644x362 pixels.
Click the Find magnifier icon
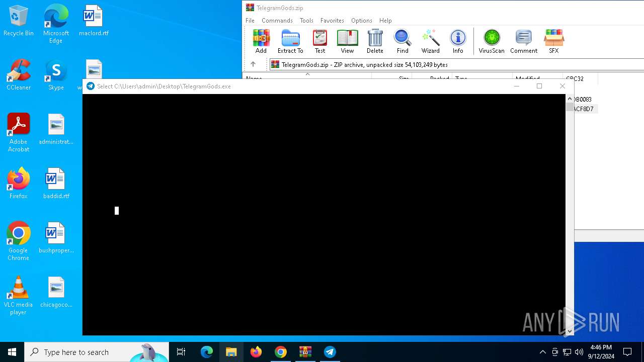pos(403,41)
